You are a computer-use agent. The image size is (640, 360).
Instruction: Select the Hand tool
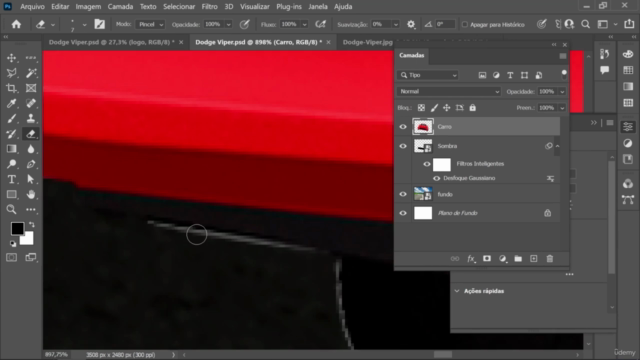pyautogui.click(x=31, y=194)
